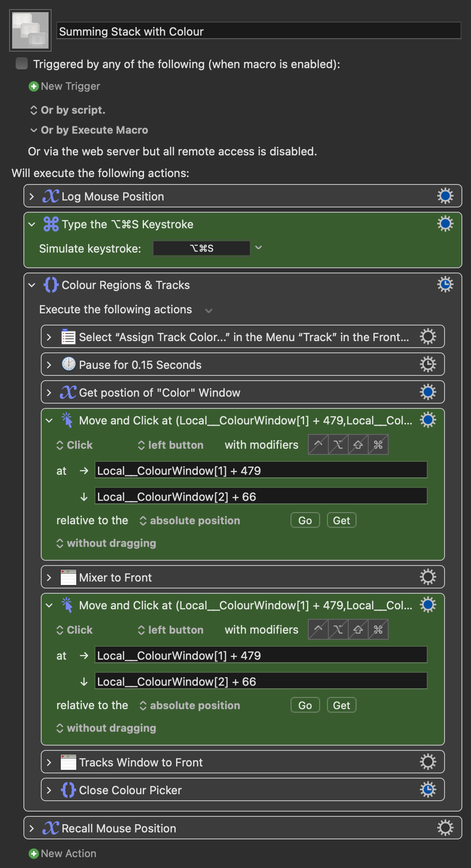The image size is (471, 868).
Task: Toggle Option modifier in first Move and Click
Action: (x=338, y=445)
